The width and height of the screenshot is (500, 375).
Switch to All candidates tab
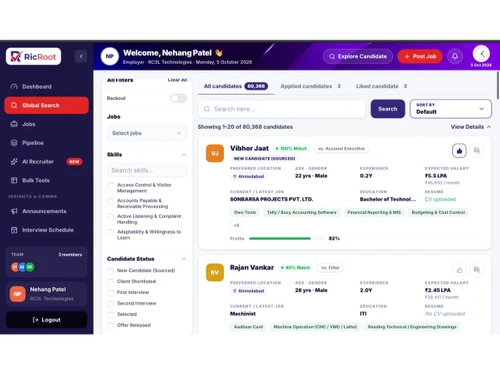(x=236, y=86)
